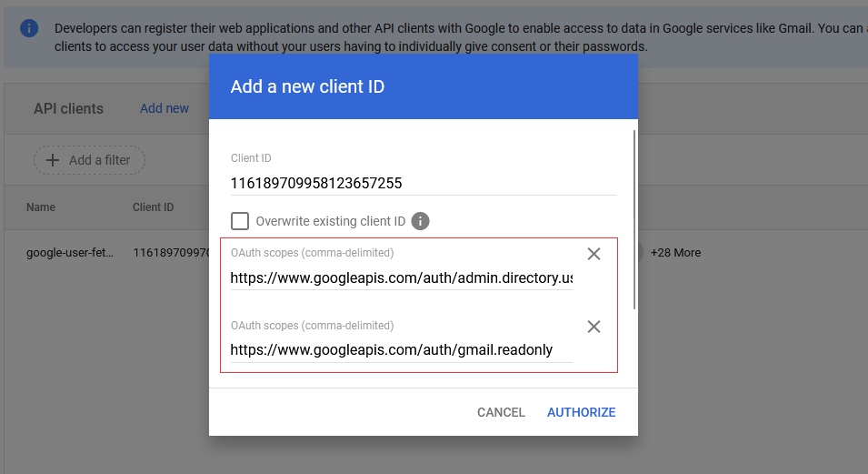Remove the admin.directory OAuth scope entry
Viewport: 868px width, 474px height.
tap(594, 254)
